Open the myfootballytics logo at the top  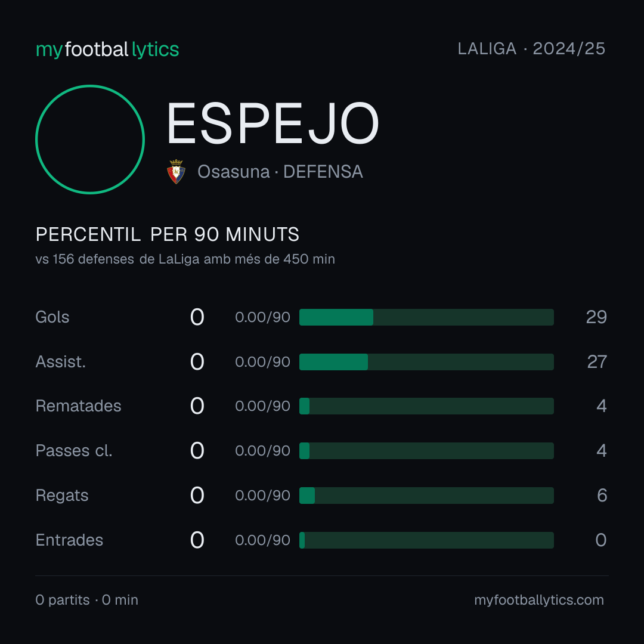[107, 49]
